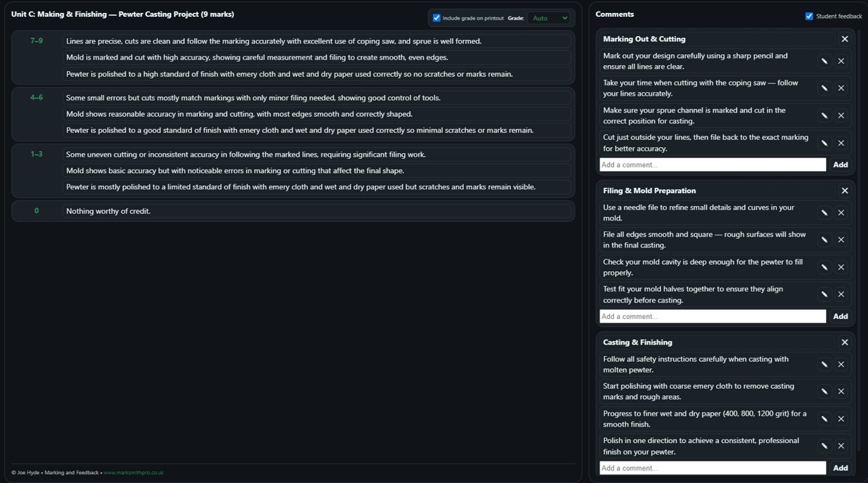The width and height of the screenshot is (868, 483).
Task: Open the marksmithpro.co.uk footer link
Action: 134,473
